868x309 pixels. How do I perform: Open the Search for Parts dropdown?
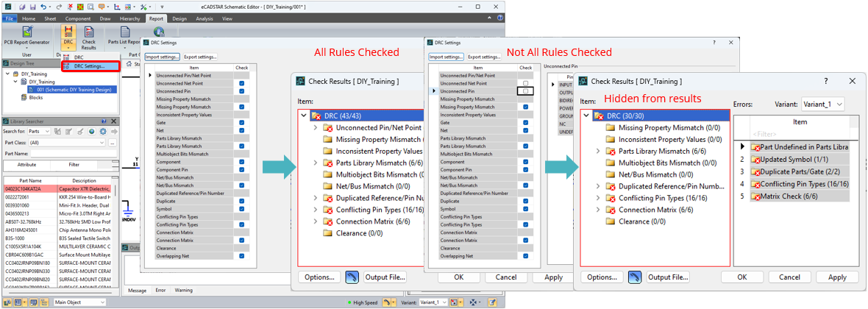tap(39, 131)
